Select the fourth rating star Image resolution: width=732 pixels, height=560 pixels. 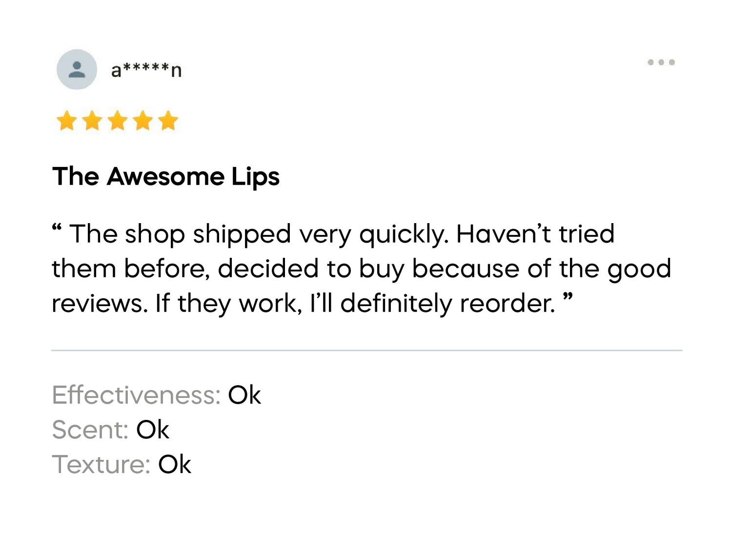143,121
